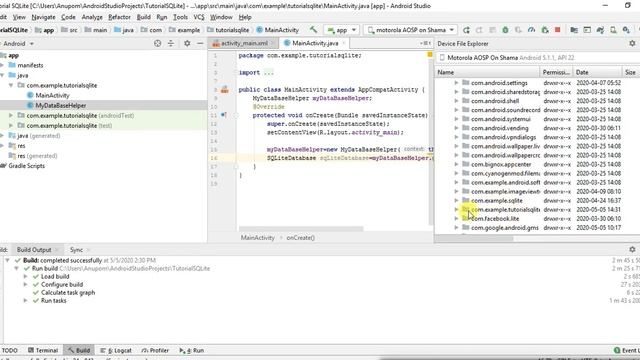This screenshot has width=640, height=360.
Task: Select MainActivity class in project tree
Action: pos(52,95)
